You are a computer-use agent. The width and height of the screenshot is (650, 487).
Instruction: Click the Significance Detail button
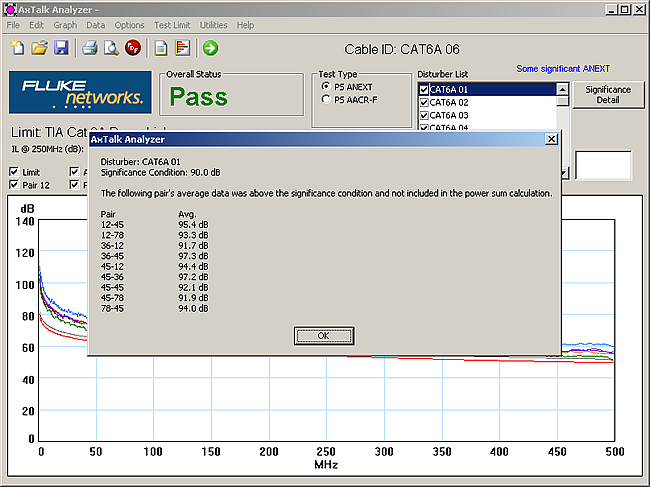pos(608,95)
